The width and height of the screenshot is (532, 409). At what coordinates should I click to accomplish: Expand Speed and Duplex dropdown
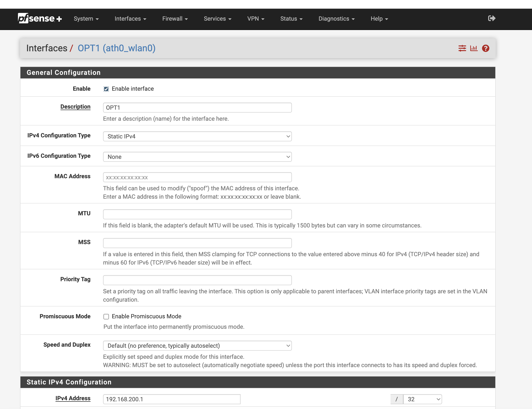pos(197,346)
